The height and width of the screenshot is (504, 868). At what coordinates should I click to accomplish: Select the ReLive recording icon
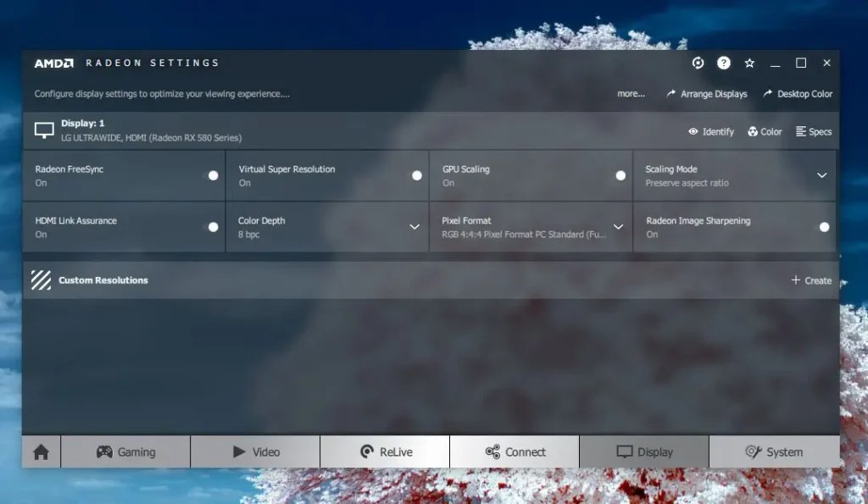pos(364,451)
